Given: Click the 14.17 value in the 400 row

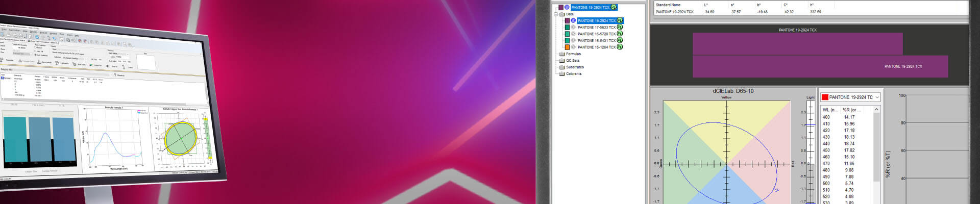Looking at the screenshot, I should (x=849, y=117).
